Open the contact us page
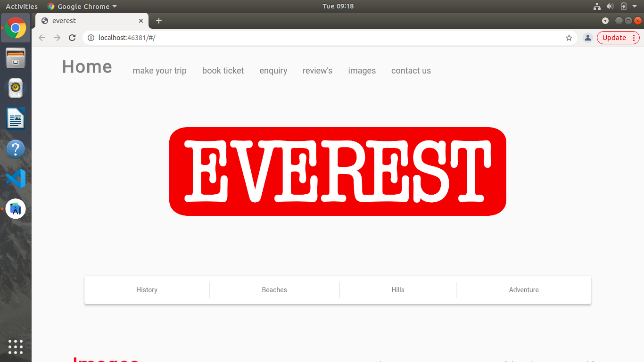Image resolution: width=644 pixels, height=362 pixels. coord(411,71)
